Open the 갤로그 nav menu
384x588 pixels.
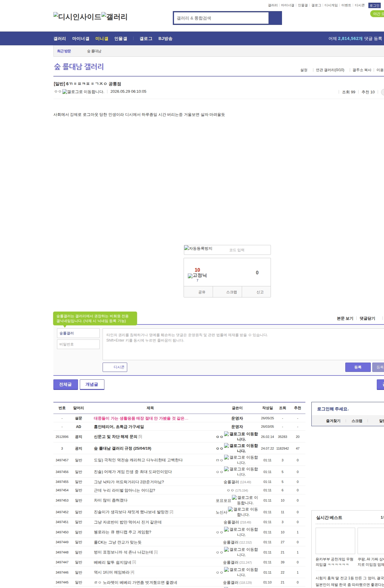146,38
